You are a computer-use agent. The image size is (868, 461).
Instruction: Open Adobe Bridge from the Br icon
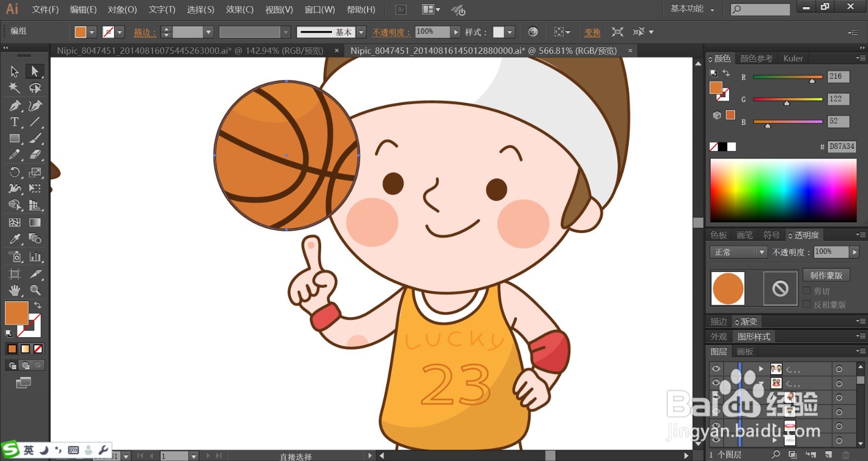tap(401, 9)
